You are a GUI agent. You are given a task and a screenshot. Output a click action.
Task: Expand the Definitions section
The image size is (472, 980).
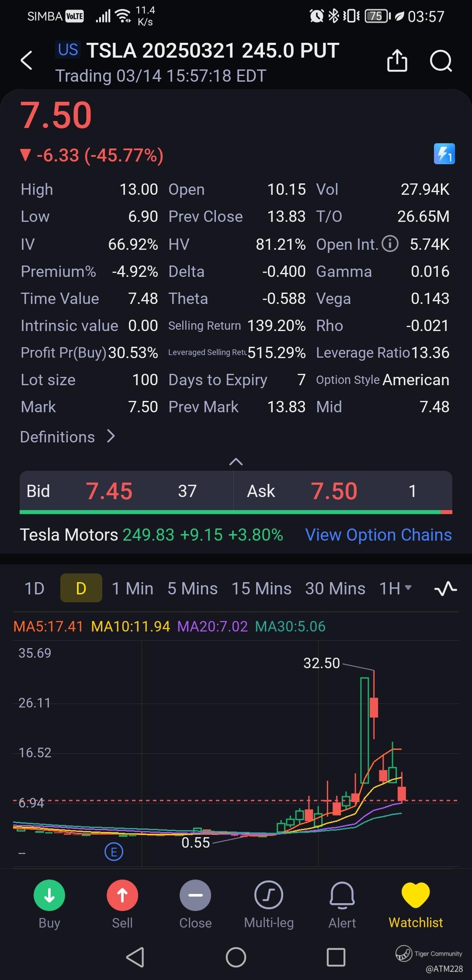click(68, 437)
